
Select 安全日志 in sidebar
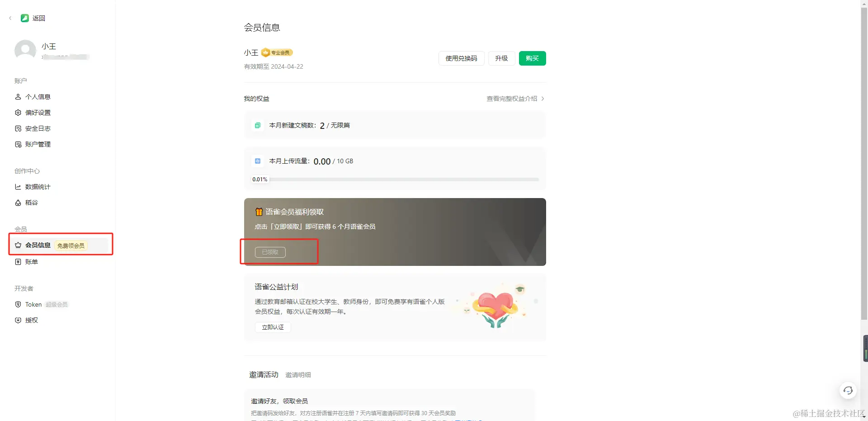click(38, 128)
